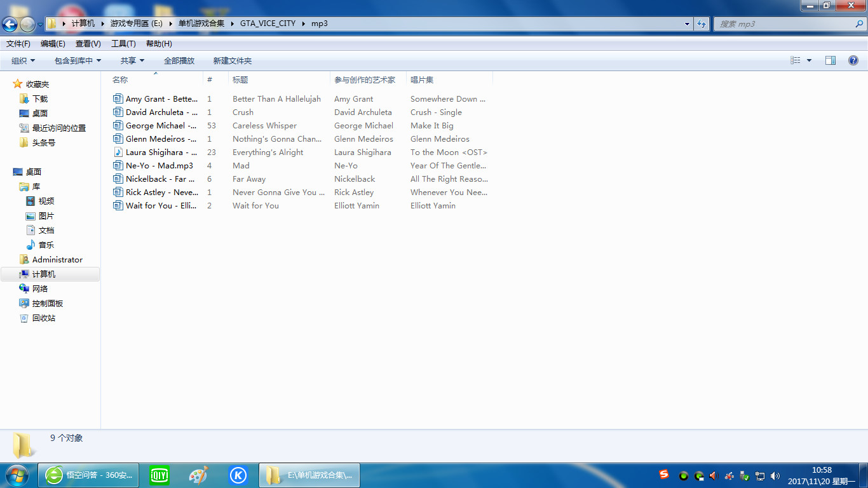Click the volume speaker tray icon
This screenshot has height=488, width=868.
[775, 475]
